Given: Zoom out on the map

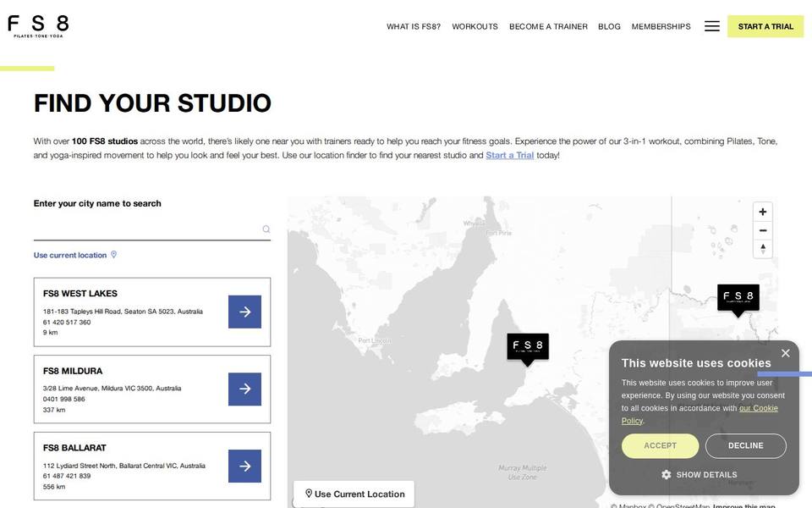Looking at the screenshot, I should 762,230.
